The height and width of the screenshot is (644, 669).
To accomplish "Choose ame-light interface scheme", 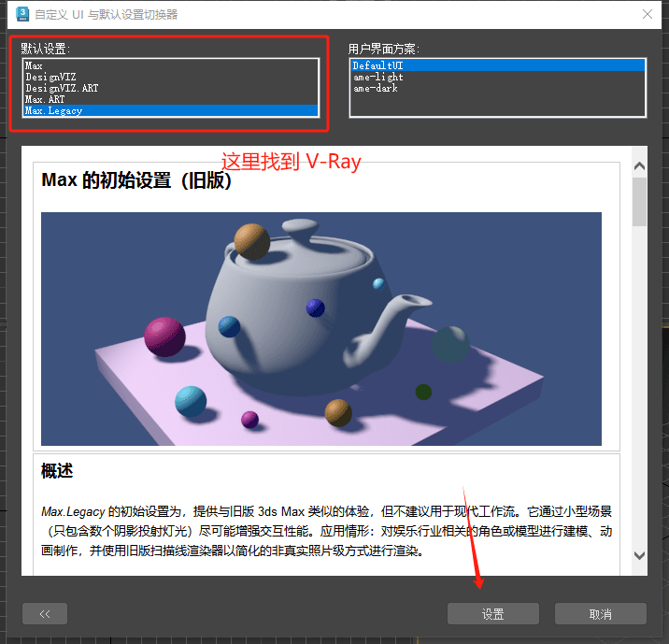I will click(x=497, y=77).
